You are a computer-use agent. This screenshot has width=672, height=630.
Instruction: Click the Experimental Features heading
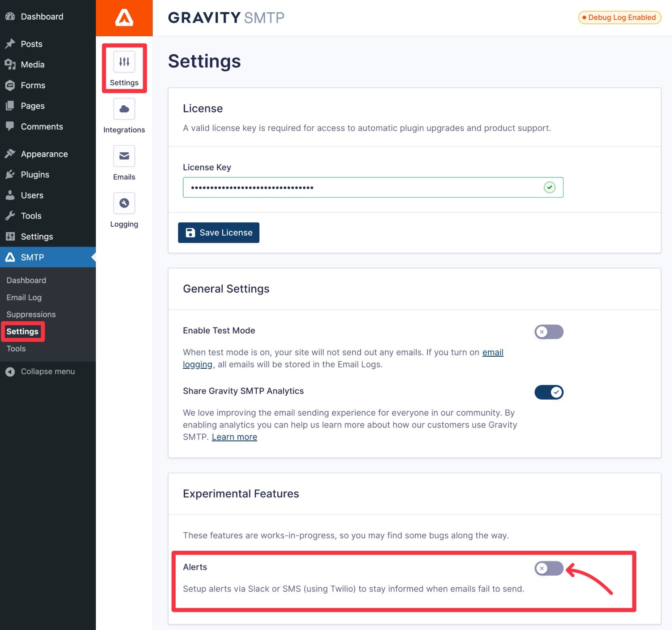pos(241,494)
